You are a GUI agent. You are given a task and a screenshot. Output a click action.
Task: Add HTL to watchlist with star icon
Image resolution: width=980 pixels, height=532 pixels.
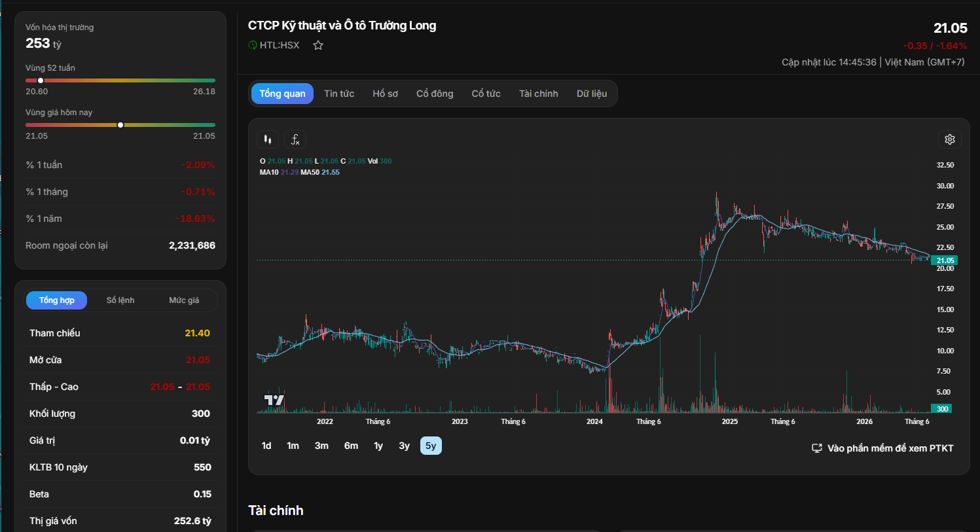318,45
